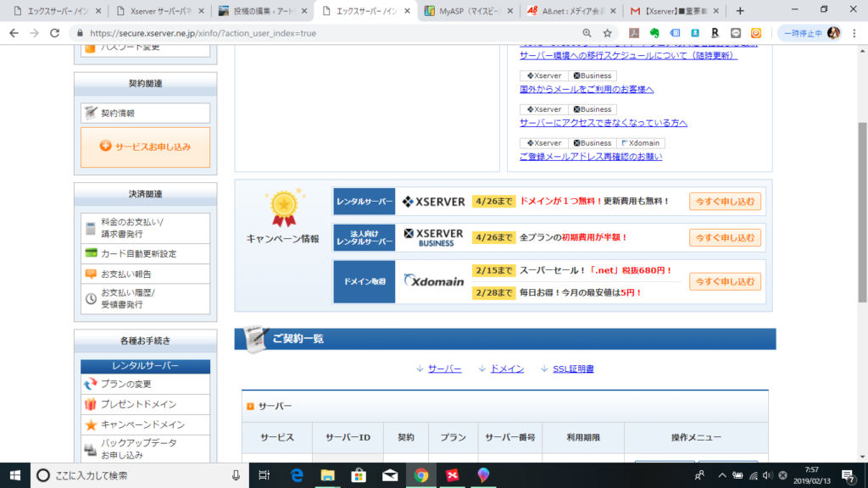The image size is (868, 488).
Task: Open 契約情報 in the sidebar
Action: point(145,113)
